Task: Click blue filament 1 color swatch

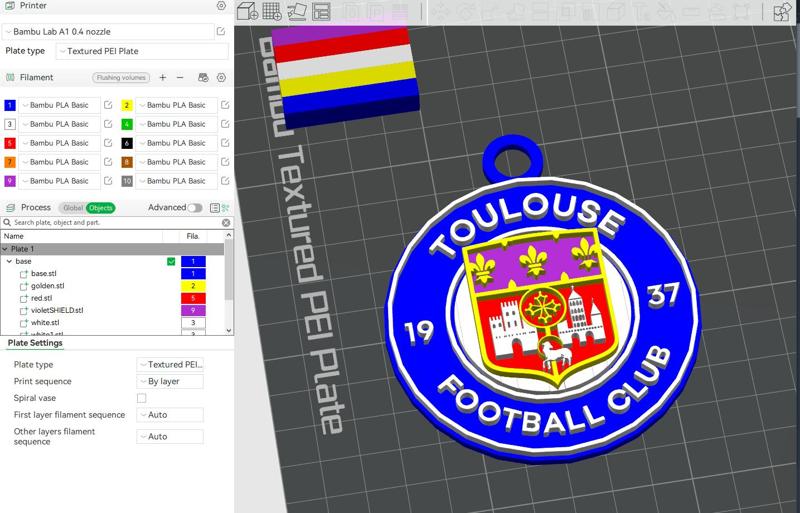Action: (x=10, y=105)
